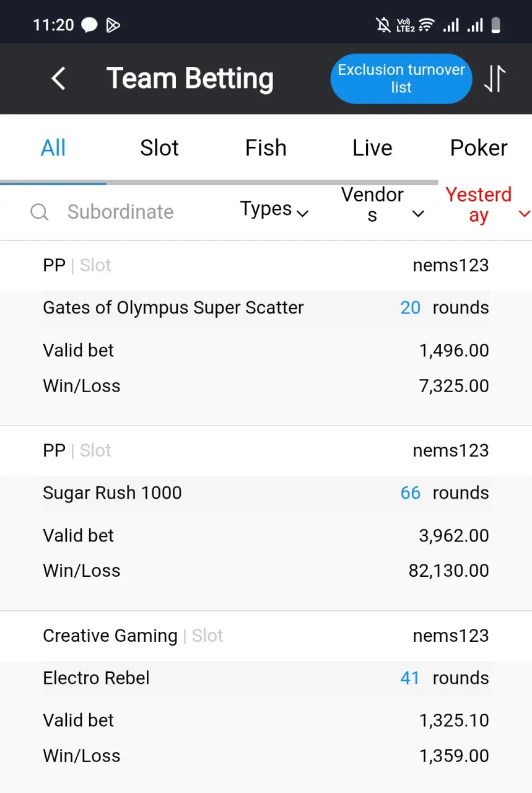This screenshot has height=793, width=532.
Task: Open the Types dropdown filter
Action: [x=274, y=209]
